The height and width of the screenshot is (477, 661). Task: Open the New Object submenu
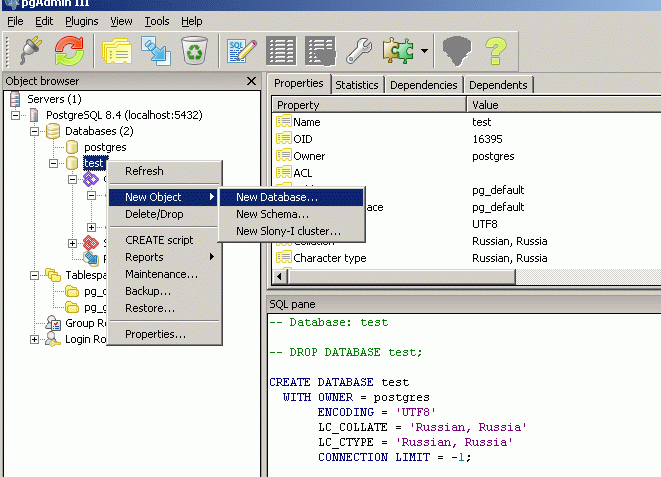pyautogui.click(x=164, y=197)
